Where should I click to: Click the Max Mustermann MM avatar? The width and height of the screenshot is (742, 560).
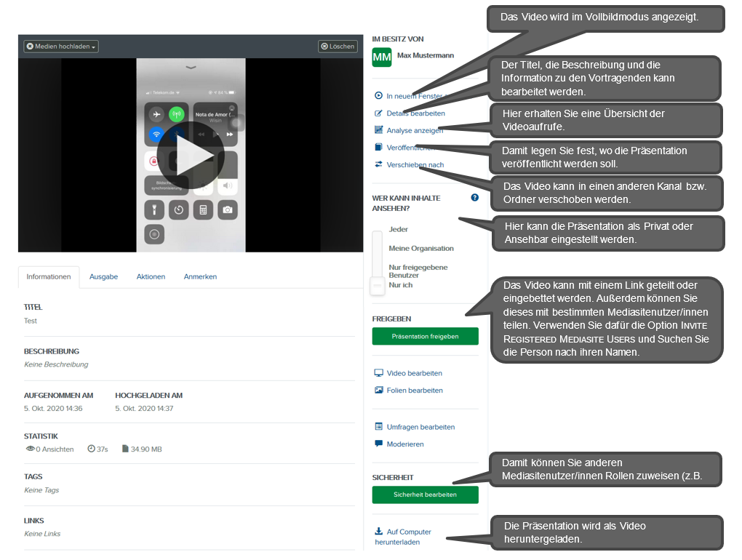pyautogui.click(x=382, y=57)
